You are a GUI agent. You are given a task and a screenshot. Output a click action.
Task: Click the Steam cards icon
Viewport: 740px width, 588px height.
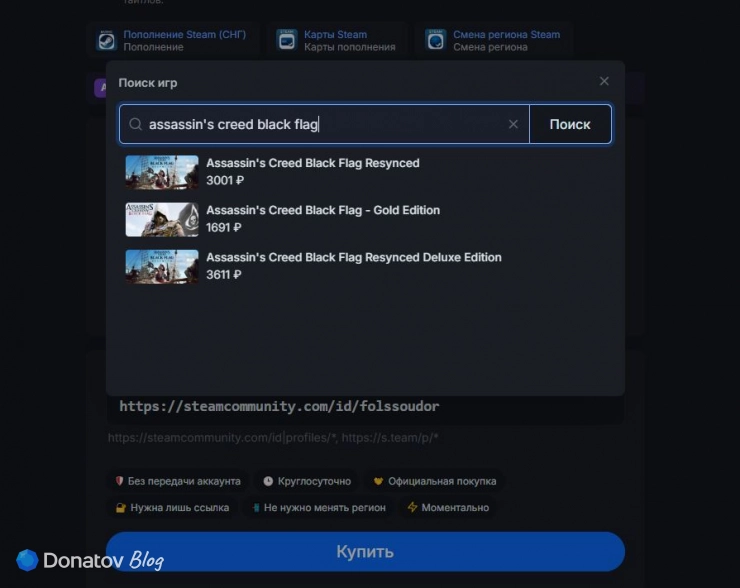click(x=287, y=41)
